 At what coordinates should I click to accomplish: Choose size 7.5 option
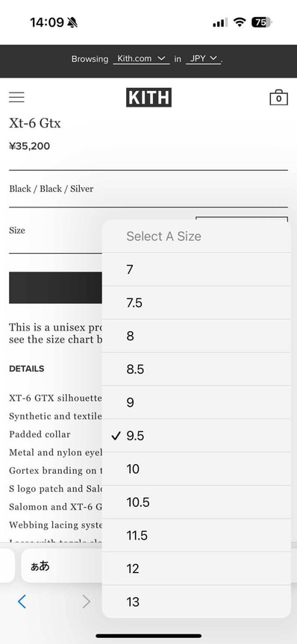tap(196, 303)
